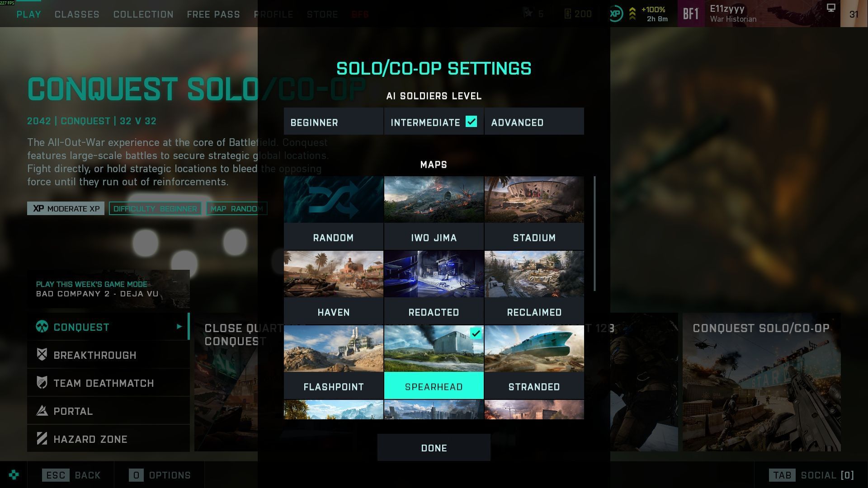Screen dimensions: 868x488
Task: Open the Collection tab
Action: [x=143, y=14]
